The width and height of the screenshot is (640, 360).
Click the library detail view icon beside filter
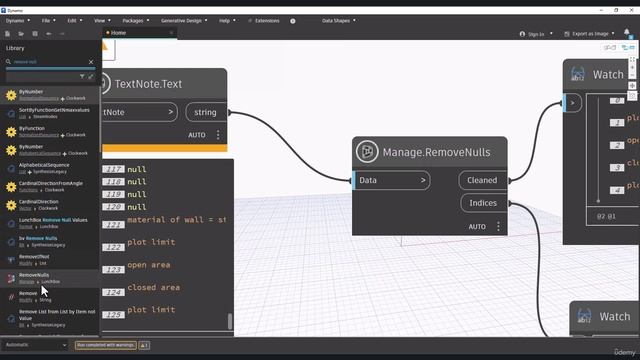(x=91, y=76)
